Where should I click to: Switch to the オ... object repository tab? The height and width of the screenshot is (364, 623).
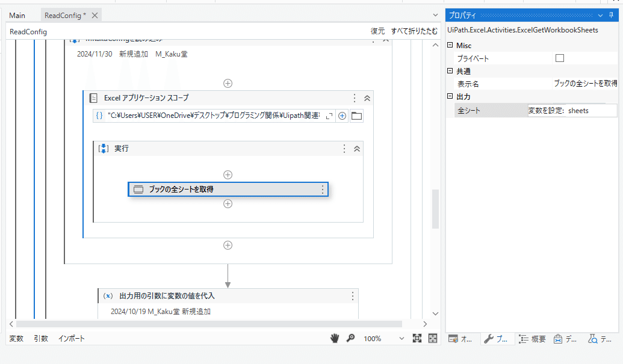[x=460, y=339]
